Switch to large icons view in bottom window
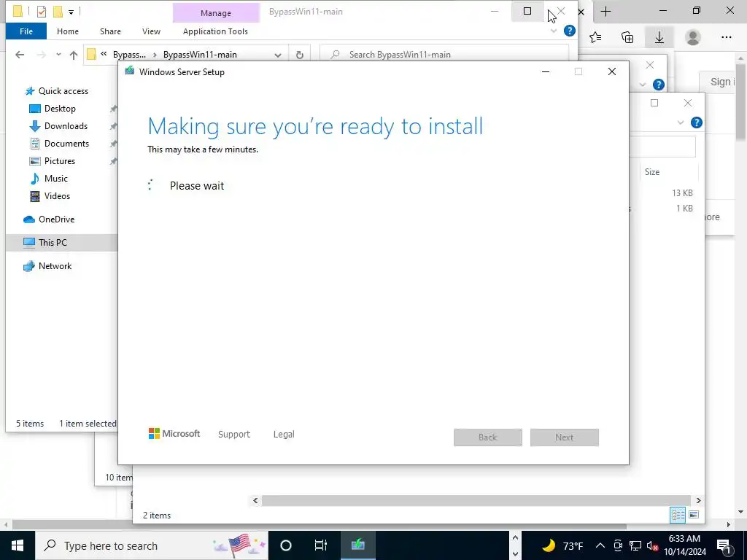The height and width of the screenshot is (560, 747). pos(694,515)
